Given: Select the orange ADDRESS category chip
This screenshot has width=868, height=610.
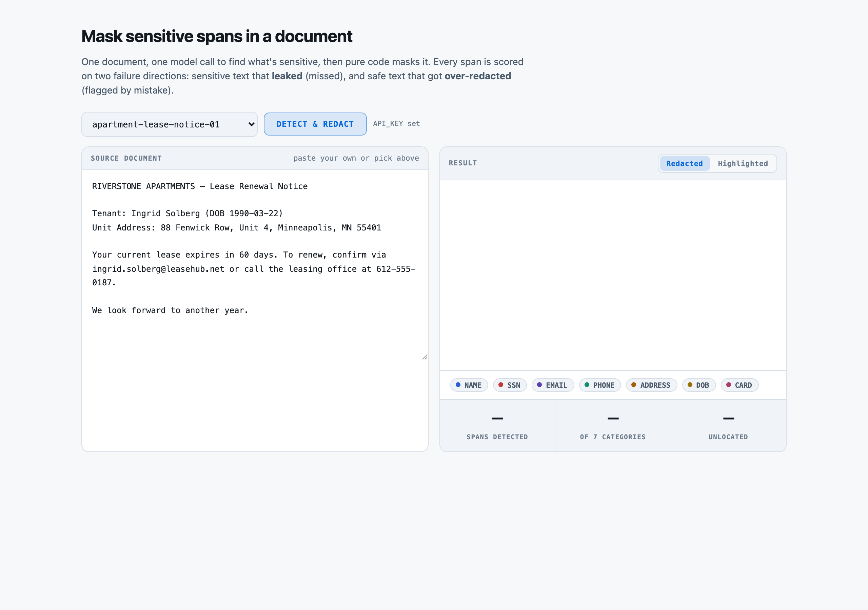Looking at the screenshot, I should (651, 385).
